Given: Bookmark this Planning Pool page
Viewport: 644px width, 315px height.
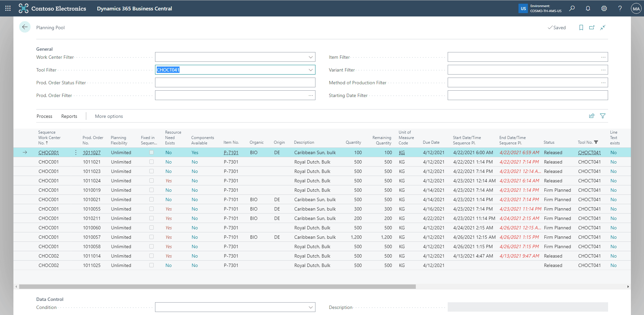Looking at the screenshot, I should pos(581,28).
